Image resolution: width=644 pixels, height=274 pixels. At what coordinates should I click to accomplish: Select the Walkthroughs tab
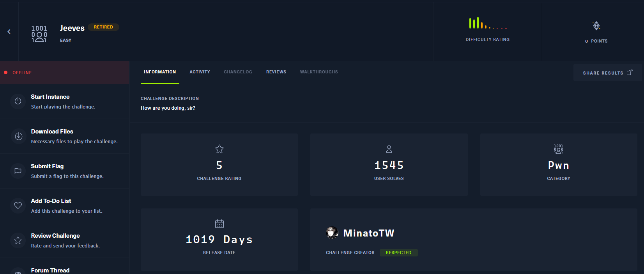[x=319, y=72]
